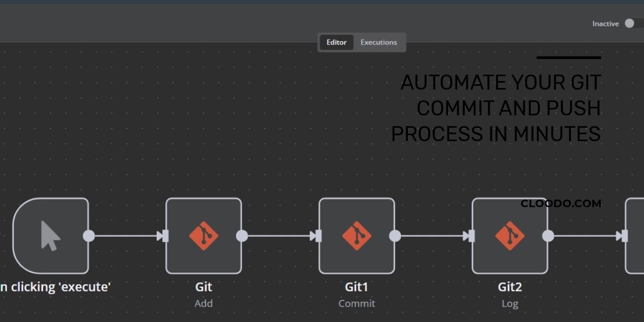Select the connection line from Git to Git1
This screenshot has height=322, width=644.
279,236
